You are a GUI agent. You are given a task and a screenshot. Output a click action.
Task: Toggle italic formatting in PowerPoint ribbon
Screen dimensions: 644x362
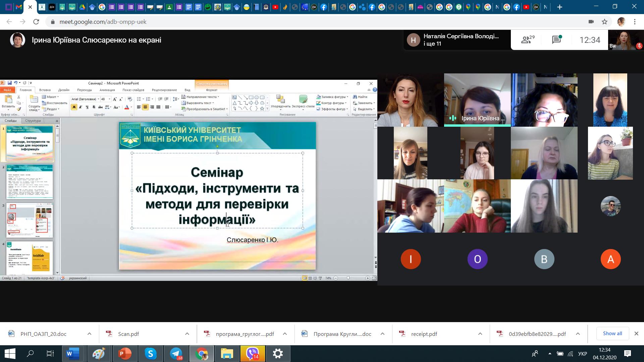80,107
